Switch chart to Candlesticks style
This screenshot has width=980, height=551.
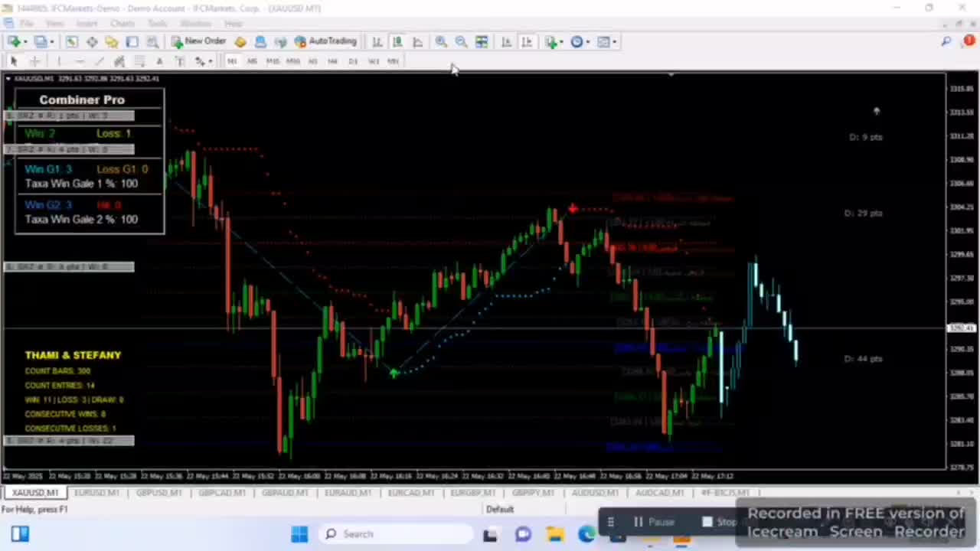(x=397, y=41)
